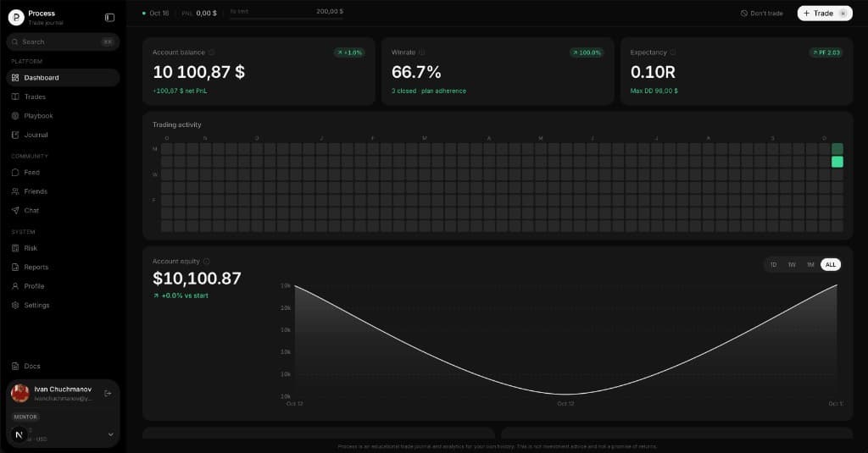868x453 pixels.
Task: Click the Feed speech bubble icon
Action: pyautogui.click(x=15, y=173)
